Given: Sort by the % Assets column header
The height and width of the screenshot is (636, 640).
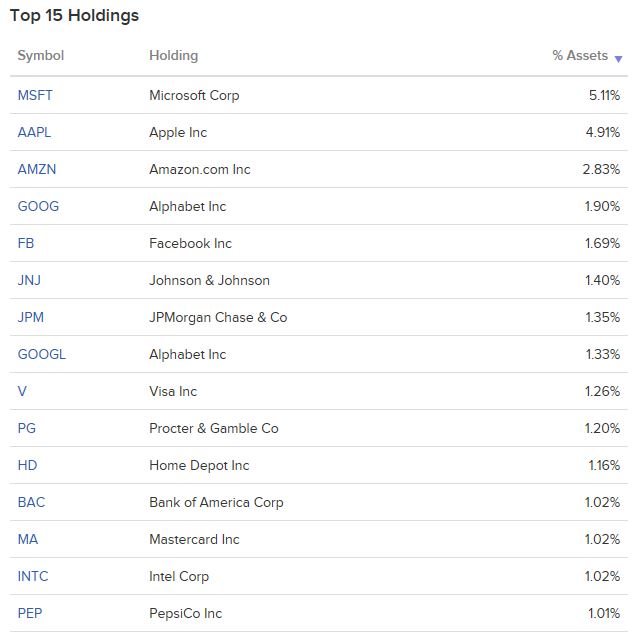Looking at the screenshot, I should coord(580,55).
